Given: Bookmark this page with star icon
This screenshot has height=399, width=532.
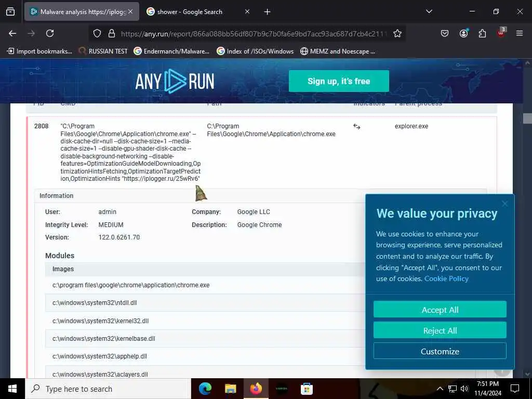Looking at the screenshot, I should click(397, 33).
